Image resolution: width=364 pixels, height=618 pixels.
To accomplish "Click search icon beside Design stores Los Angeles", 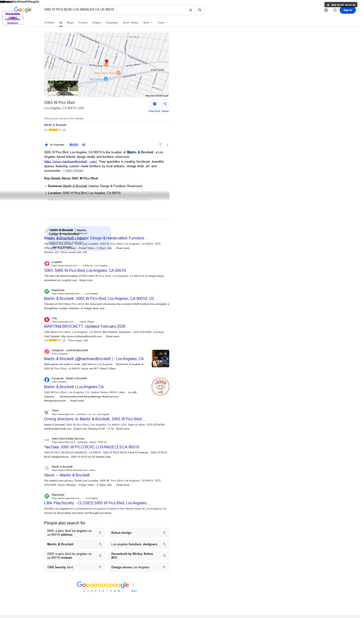I will coord(166,573).
